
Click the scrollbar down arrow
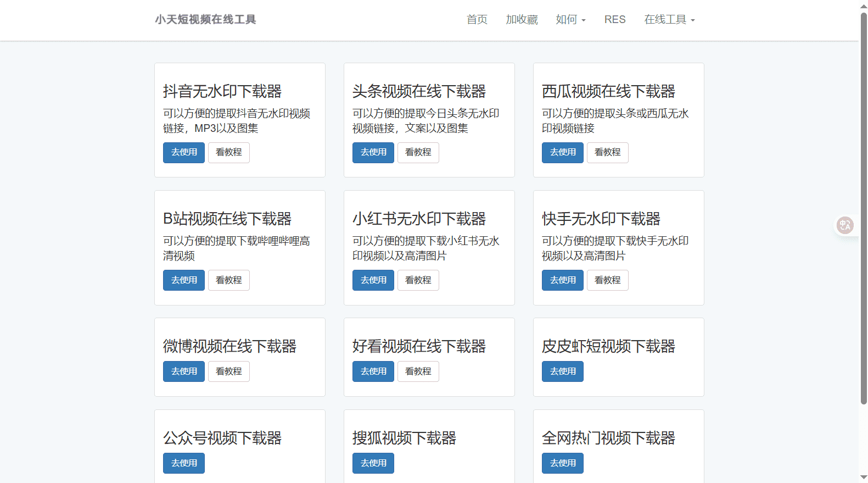coord(864,478)
